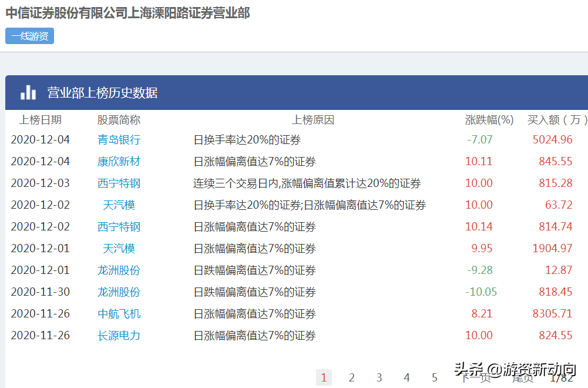Open 天汽模 link dated 2020-12-02

coord(119,205)
